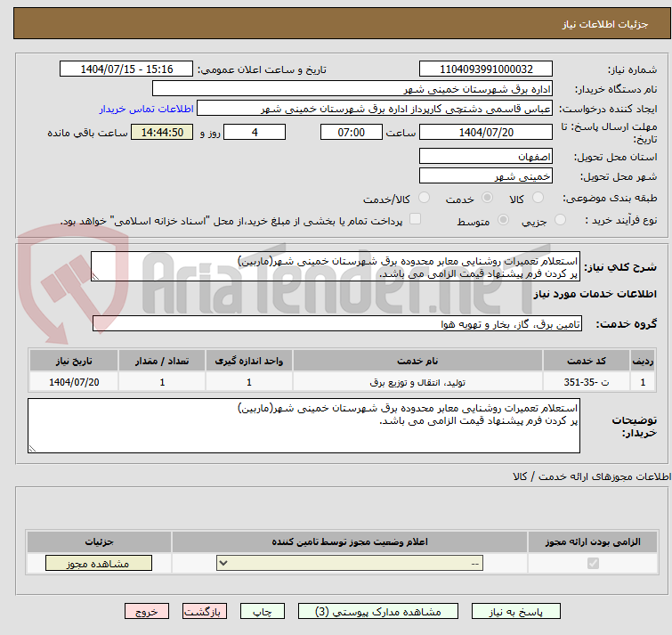Click the الزامی بودن ارائه مجوز header

(593, 542)
